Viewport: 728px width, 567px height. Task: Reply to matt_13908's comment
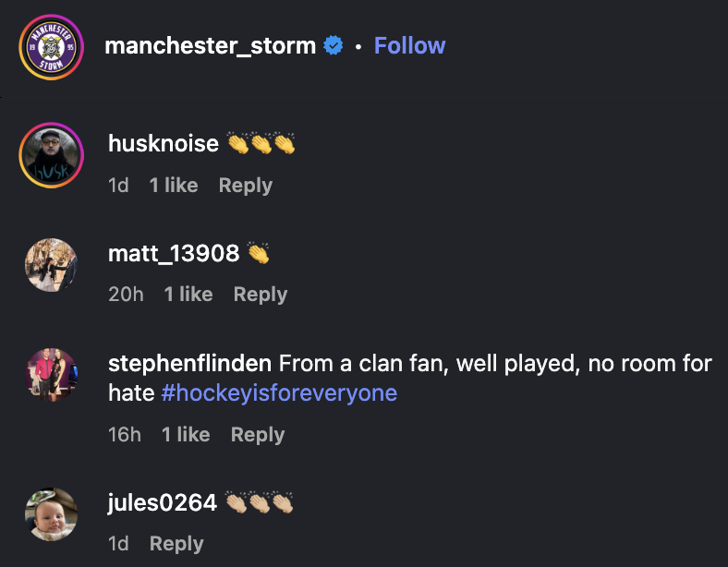click(260, 295)
